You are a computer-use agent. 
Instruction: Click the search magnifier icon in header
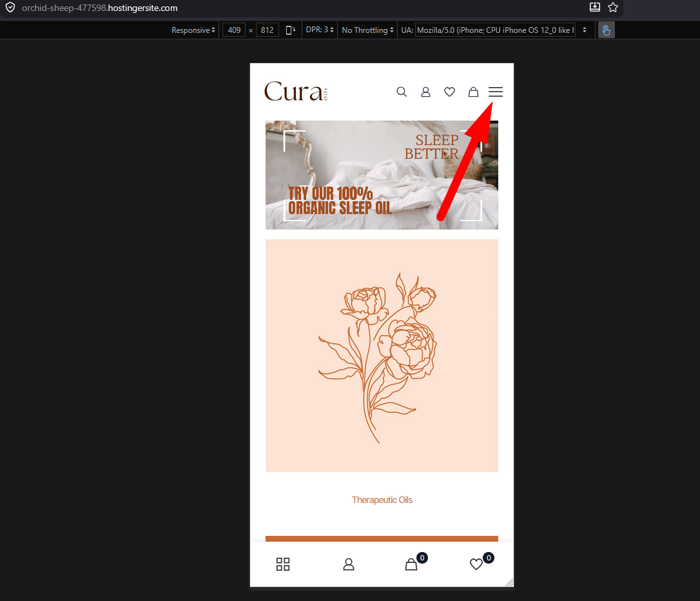coord(402,92)
